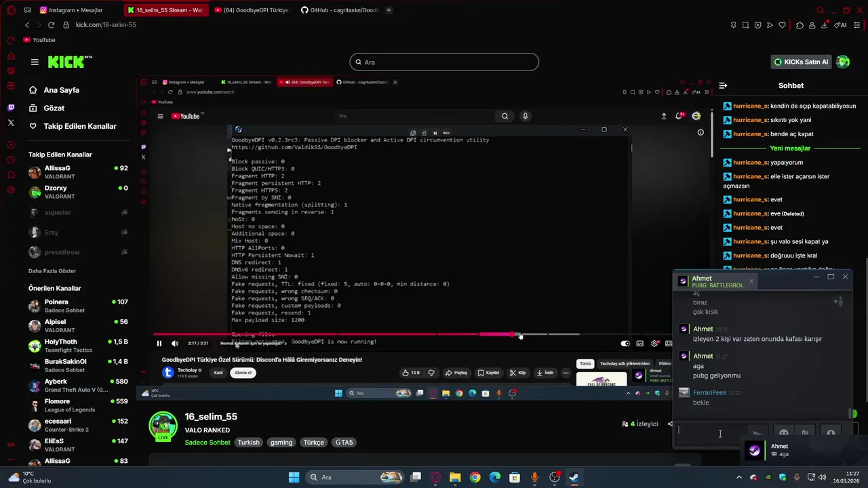The image size is (868, 488).
Task: Open the weather widget showing 10°C
Action: tap(31, 477)
